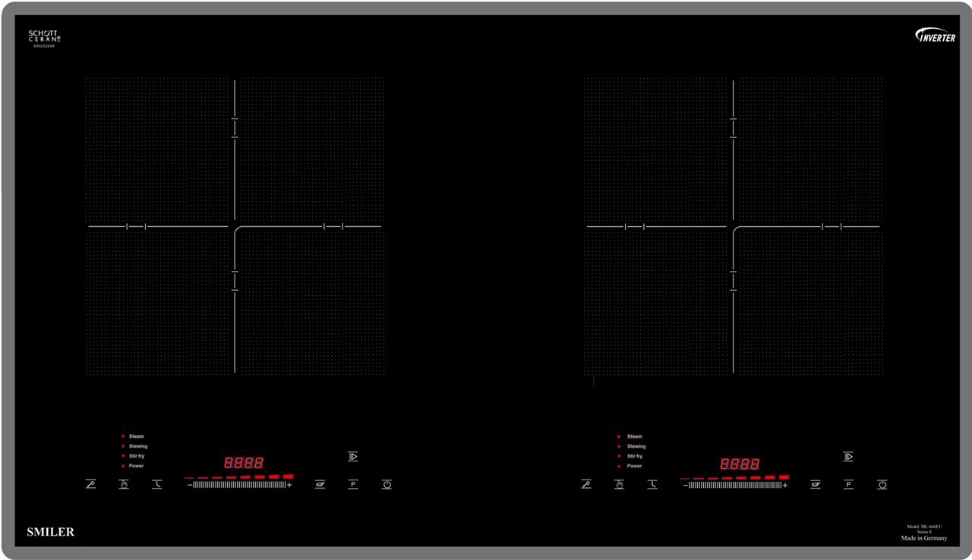Screen dimensions: 972x560
Task: Select the Stewing indicator on left panel
Action: tap(134, 446)
